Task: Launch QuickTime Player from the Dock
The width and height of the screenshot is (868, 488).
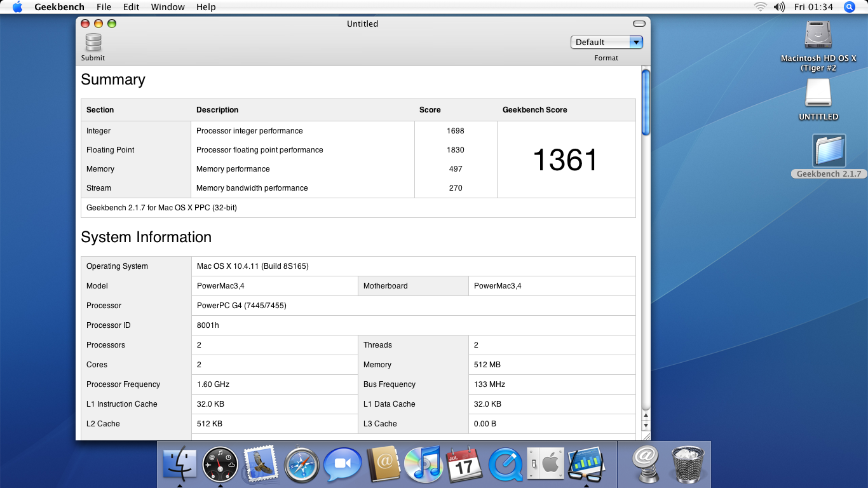Action: (505, 465)
